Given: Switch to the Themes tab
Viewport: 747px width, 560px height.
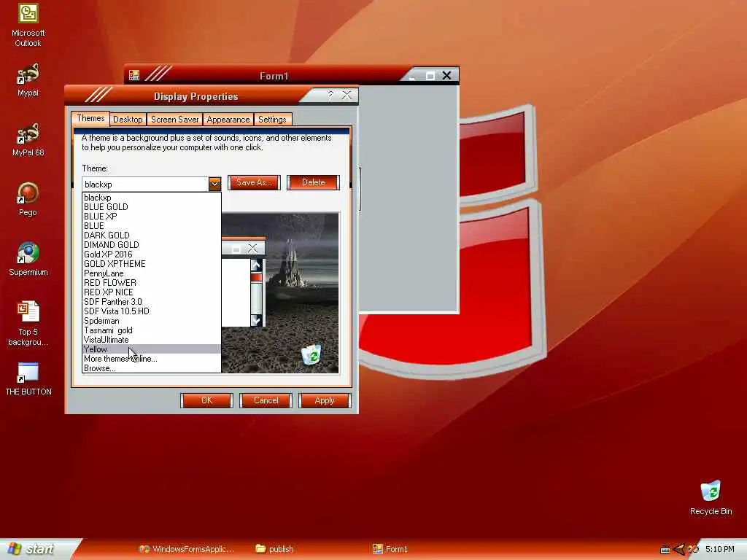Looking at the screenshot, I should [x=90, y=118].
